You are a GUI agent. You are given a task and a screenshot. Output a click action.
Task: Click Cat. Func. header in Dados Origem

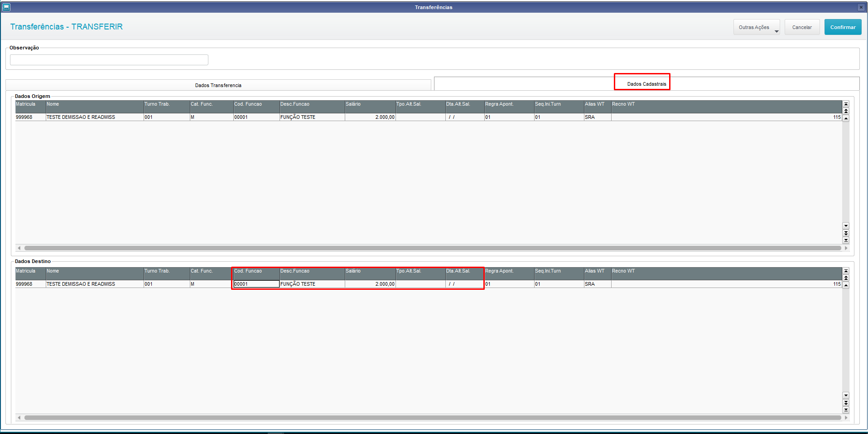212,107
